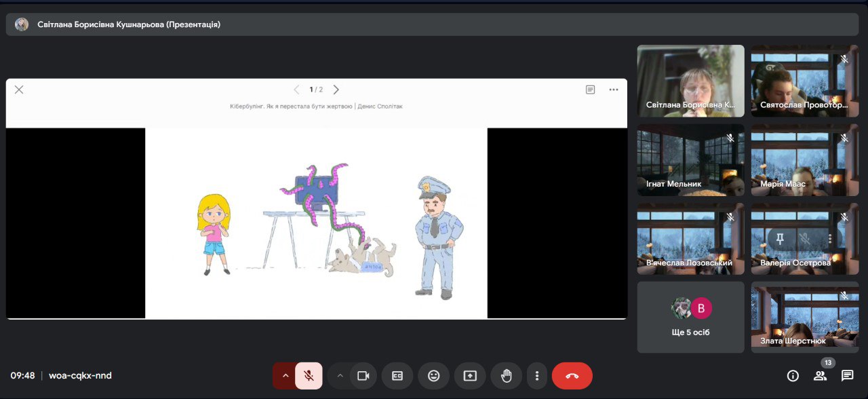Open meeting details info panel
Screen dimensions: 868x399
coord(793,376)
